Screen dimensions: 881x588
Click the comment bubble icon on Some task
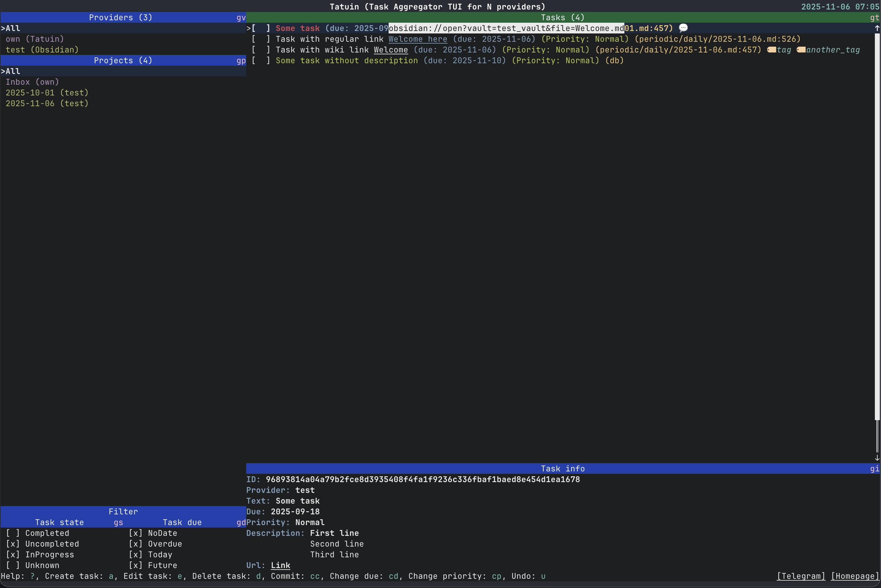(683, 28)
